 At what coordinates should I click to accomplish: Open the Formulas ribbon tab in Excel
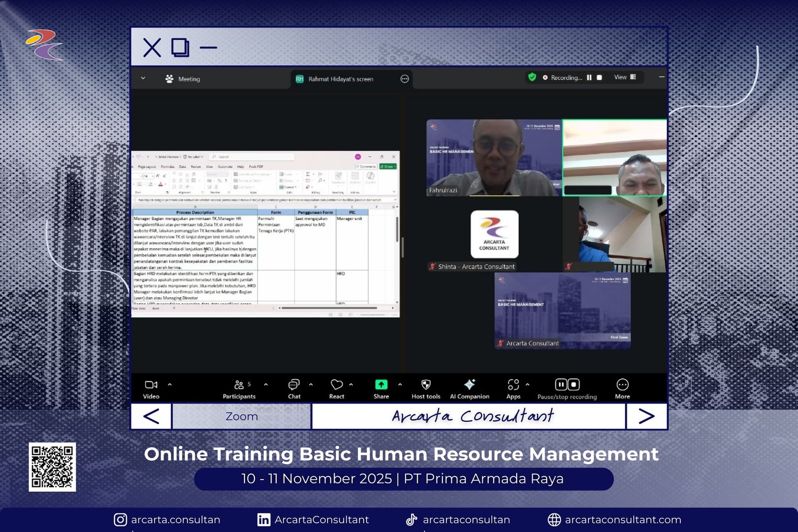coord(168,167)
